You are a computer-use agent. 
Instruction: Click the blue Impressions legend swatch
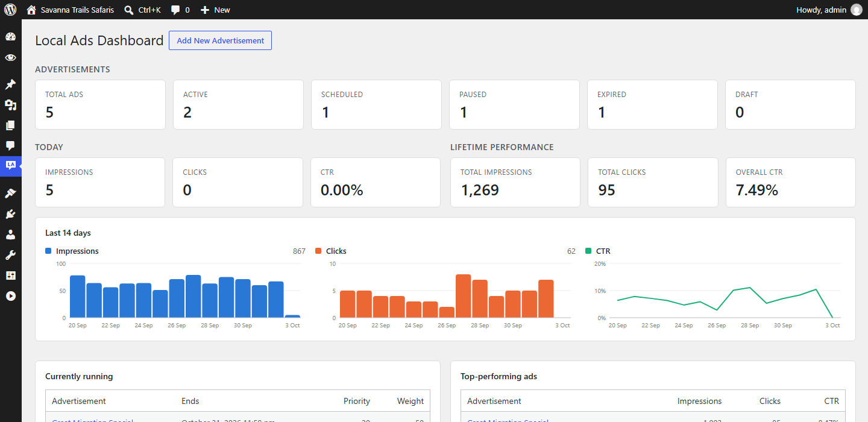coord(49,251)
